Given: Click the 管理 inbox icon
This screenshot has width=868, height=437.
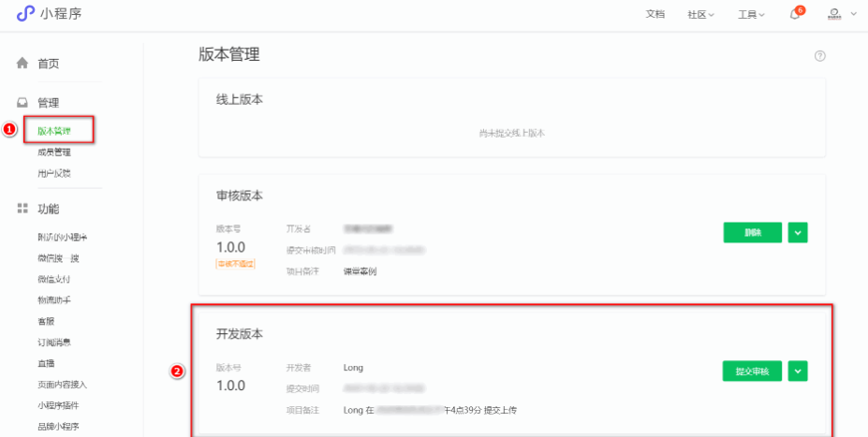Looking at the screenshot, I should click(x=22, y=102).
